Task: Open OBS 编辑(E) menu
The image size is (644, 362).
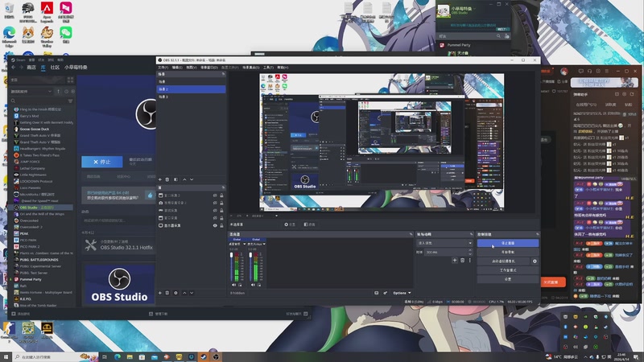Action: tap(177, 68)
